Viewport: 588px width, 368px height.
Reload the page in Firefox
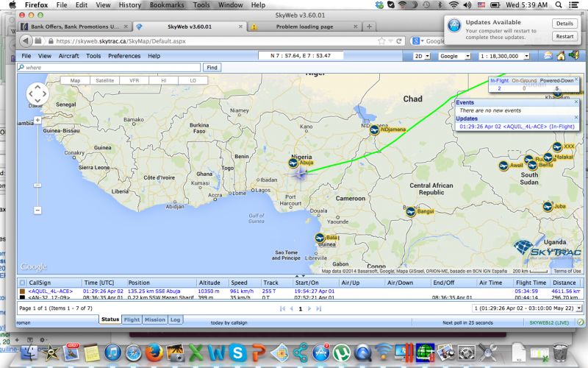click(399, 41)
